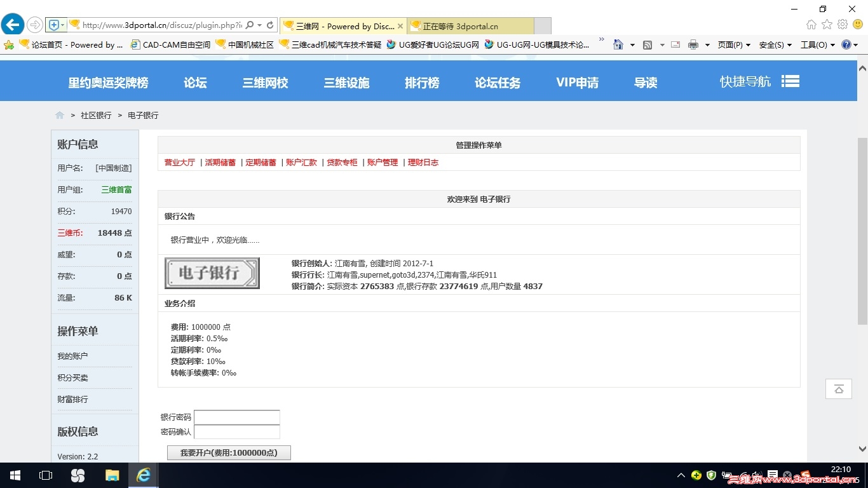Close the 三维网 browser tab
The image size is (868, 488).
400,26
